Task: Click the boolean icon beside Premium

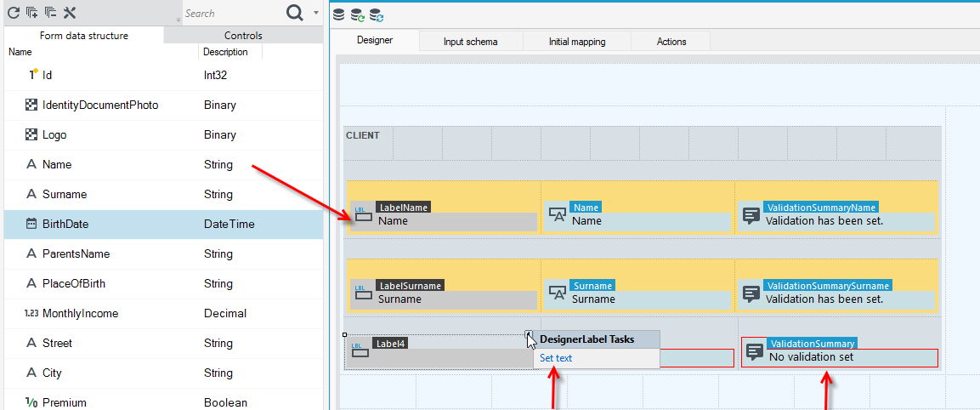Action: coord(31,402)
